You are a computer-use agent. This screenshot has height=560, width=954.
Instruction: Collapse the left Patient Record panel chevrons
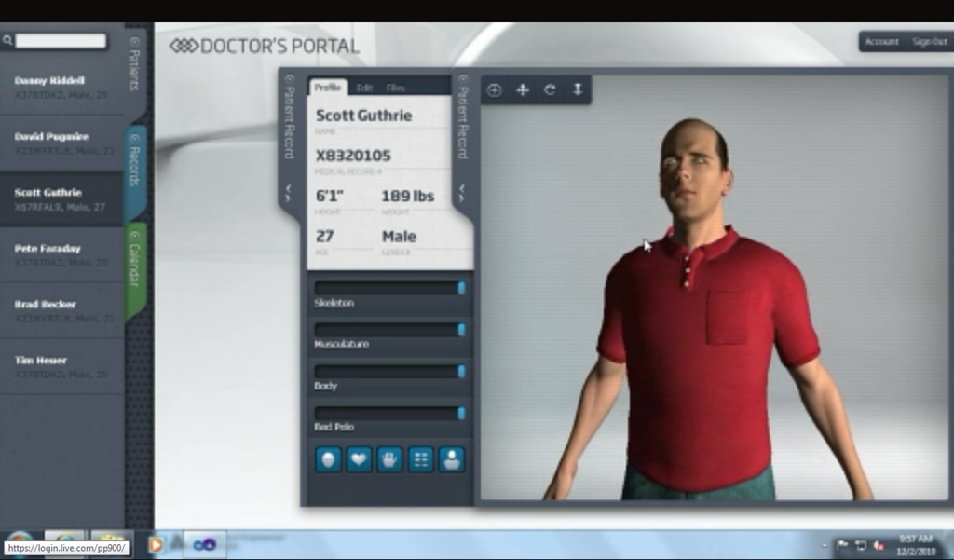click(289, 193)
